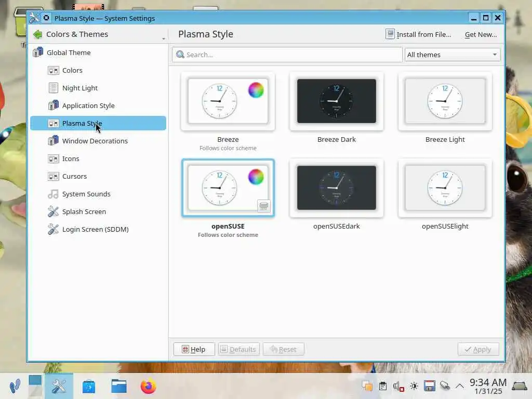Select the openSUSElight theme thumbnail
Screen dimensions: 532x399
[445, 188]
